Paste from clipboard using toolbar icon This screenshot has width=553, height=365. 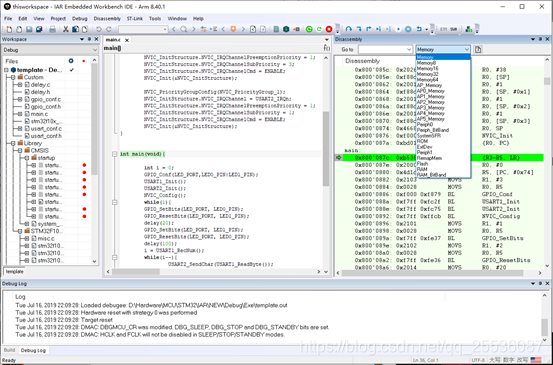point(85,29)
